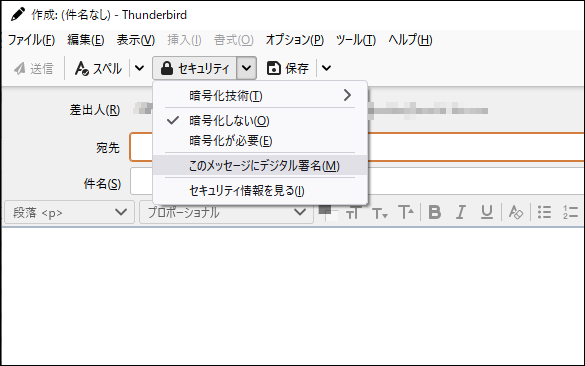585x366 pixels.
Task: Open the プロポーショナル font dropdown
Action: pos(226,212)
